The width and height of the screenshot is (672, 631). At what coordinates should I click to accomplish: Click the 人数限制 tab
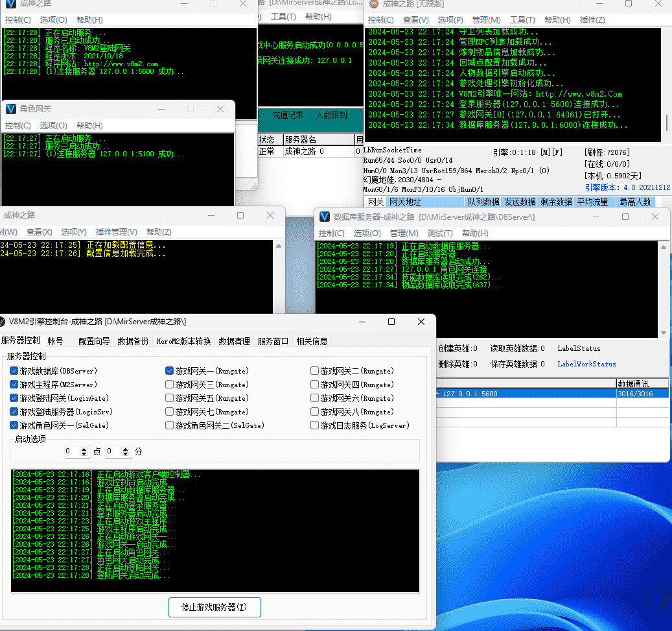tap(331, 115)
